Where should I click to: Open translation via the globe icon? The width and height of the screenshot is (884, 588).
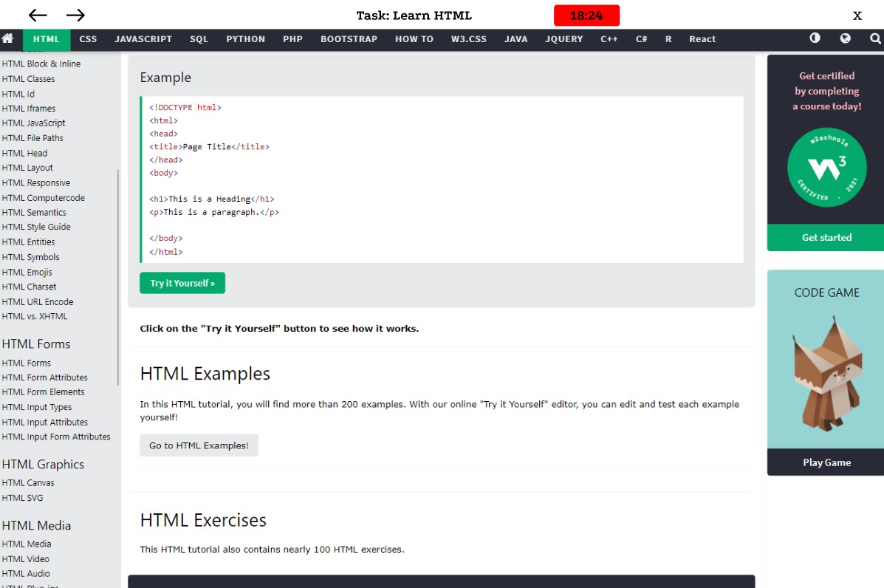[x=844, y=38]
